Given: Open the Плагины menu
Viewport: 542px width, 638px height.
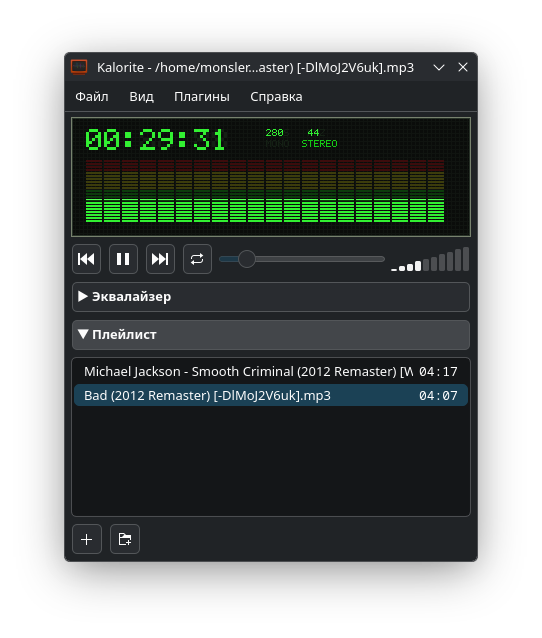Looking at the screenshot, I should [x=202, y=97].
